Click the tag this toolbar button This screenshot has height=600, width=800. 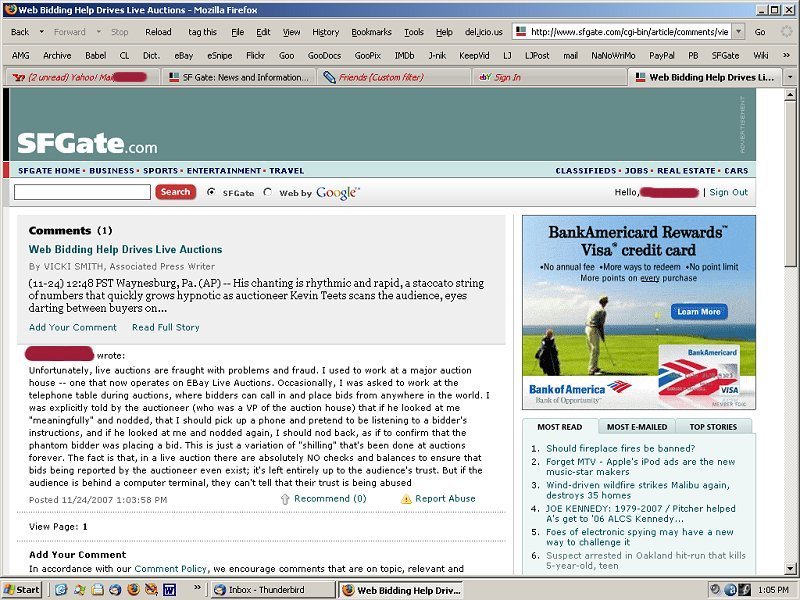click(202, 32)
